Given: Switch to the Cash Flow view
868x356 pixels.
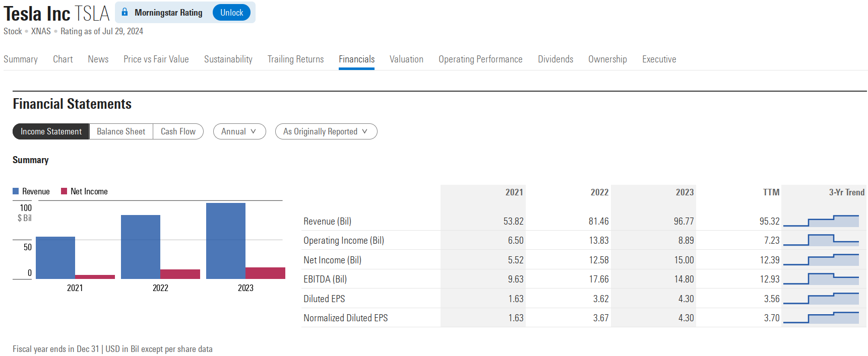Looking at the screenshot, I should click(x=178, y=131).
